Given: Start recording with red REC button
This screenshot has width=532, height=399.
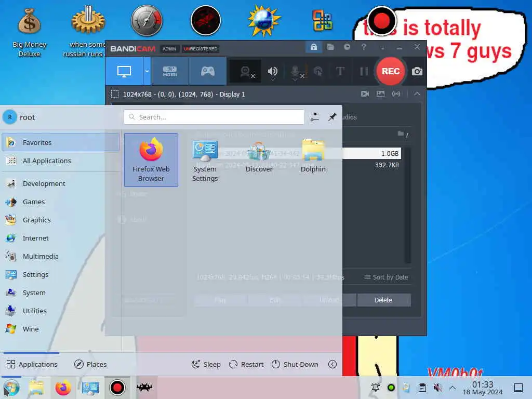Looking at the screenshot, I should (x=391, y=71).
